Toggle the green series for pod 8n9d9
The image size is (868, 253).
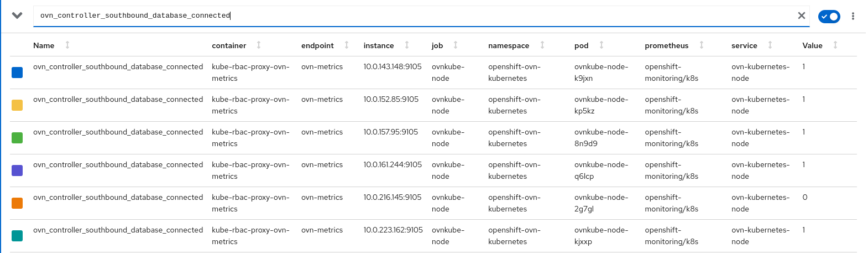coord(17,138)
